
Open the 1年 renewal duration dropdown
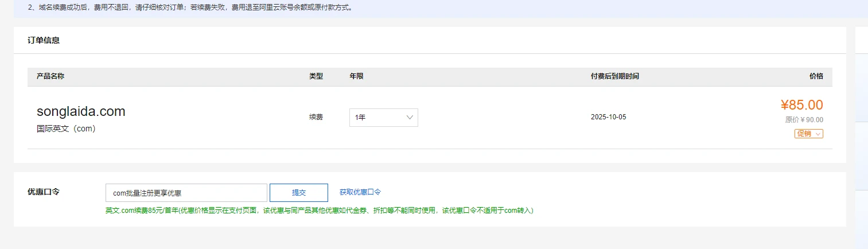tap(383, 118)
